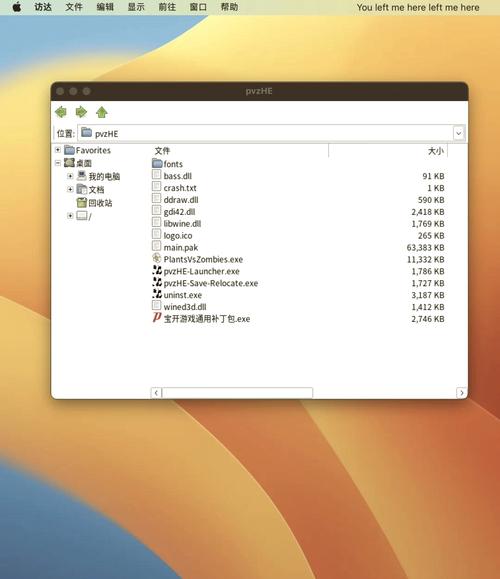
Task: Go forward with the green right arrow
Action: [81, 112]
